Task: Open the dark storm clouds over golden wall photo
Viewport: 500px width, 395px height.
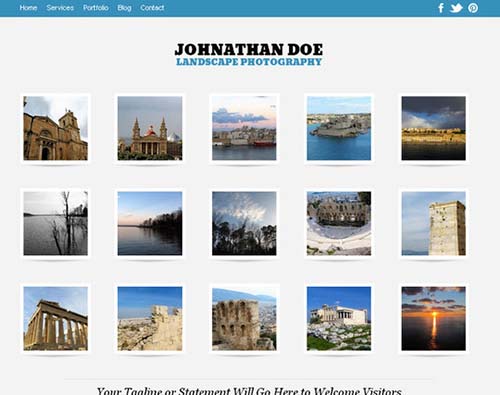Action: [434, 128]
